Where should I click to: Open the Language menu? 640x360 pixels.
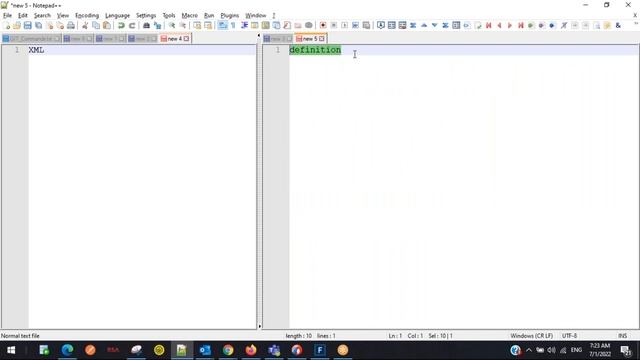point(117,15)
